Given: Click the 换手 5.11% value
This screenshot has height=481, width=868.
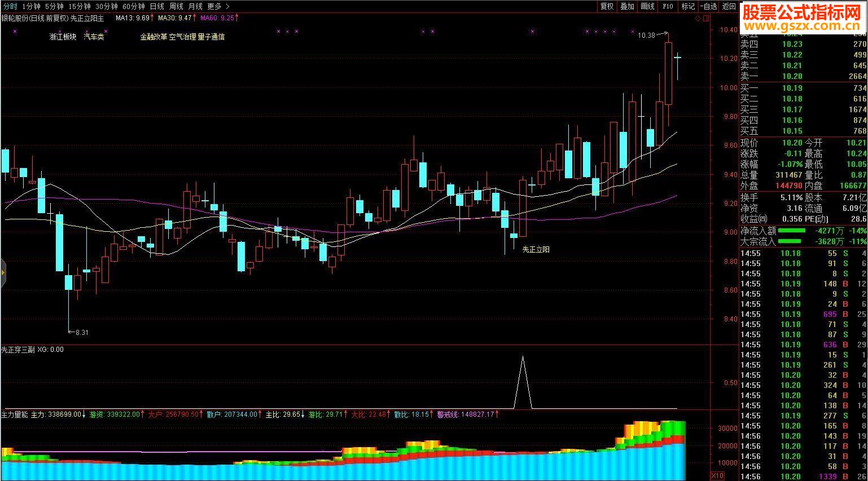Looking at the screenshot, I should point(792,197).
